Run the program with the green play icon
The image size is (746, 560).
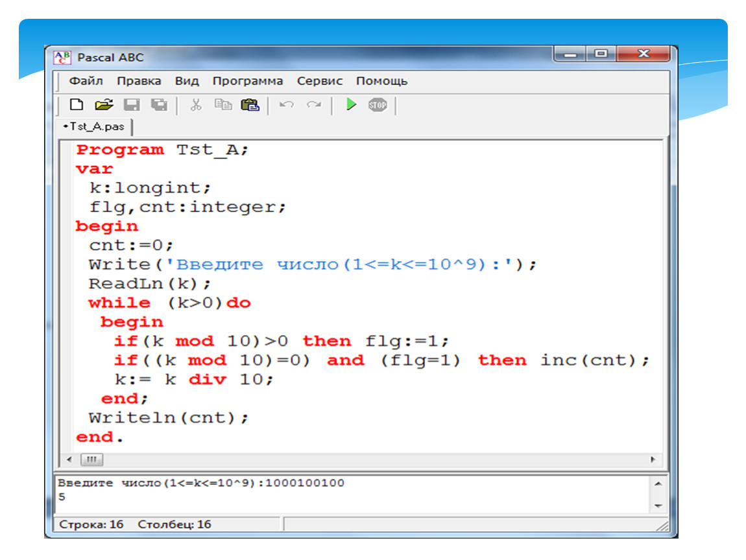click(x=351, y=104)
